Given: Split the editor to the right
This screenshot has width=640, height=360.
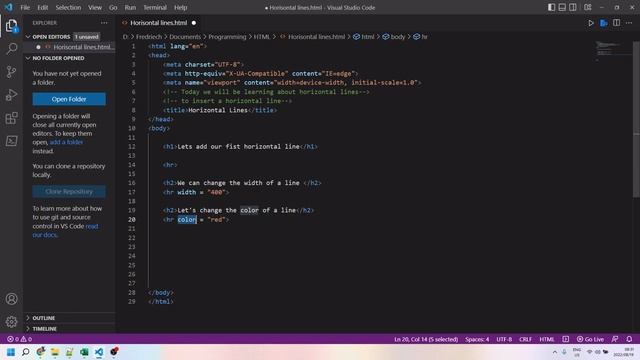Looking at the screenshot, I should click(x=616, y=23).
